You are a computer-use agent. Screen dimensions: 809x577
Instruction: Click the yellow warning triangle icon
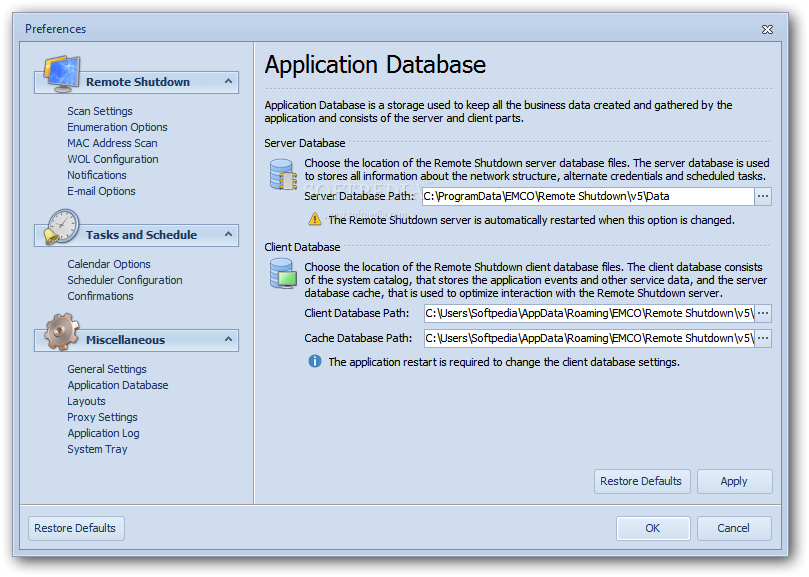point(315,219)
